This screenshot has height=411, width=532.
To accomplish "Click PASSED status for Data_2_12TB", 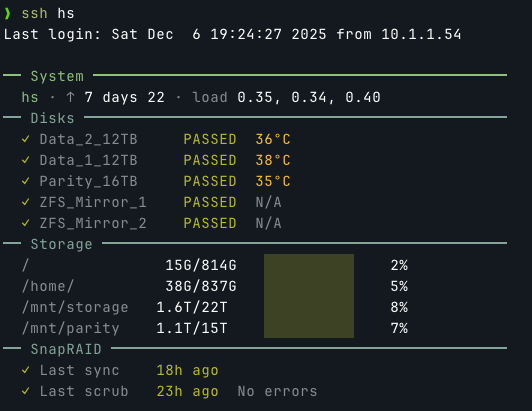I will pyautogui.click(x=210, y=139).
